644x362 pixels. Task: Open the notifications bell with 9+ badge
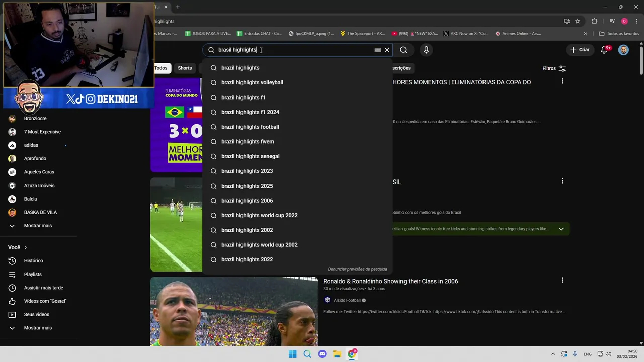pos(605,50)
